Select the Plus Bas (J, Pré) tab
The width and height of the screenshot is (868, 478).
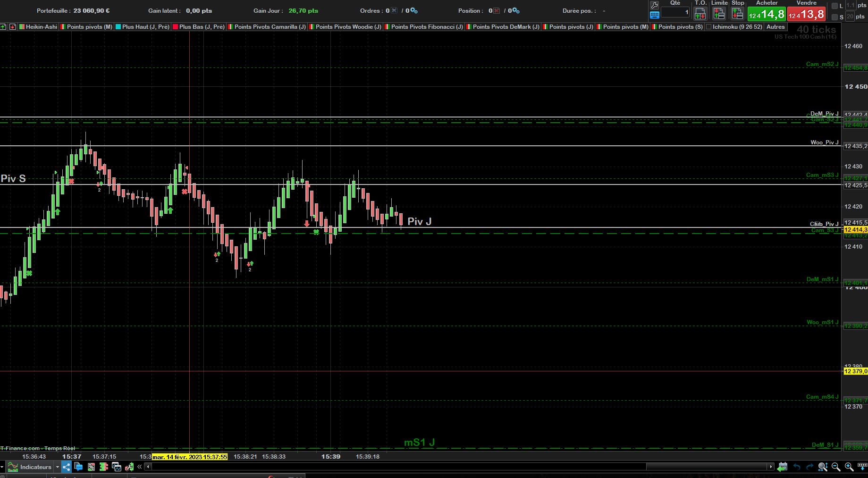point(199,27)
